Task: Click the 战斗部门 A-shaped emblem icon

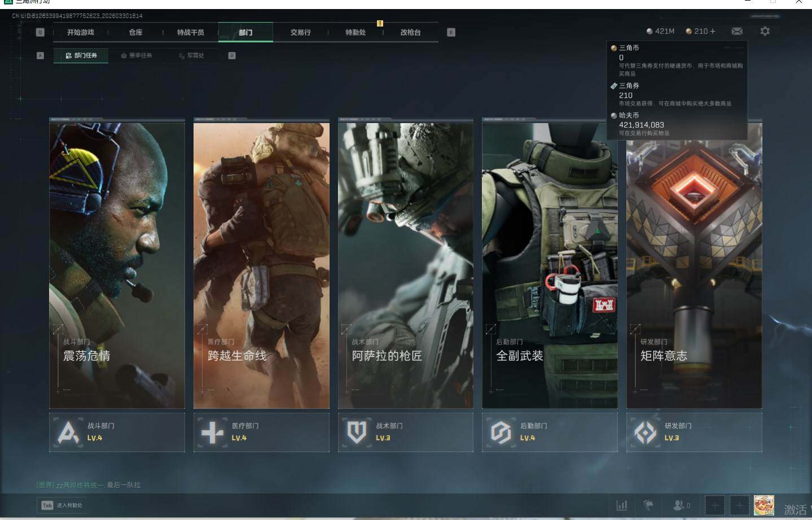Action: [68, 433]
